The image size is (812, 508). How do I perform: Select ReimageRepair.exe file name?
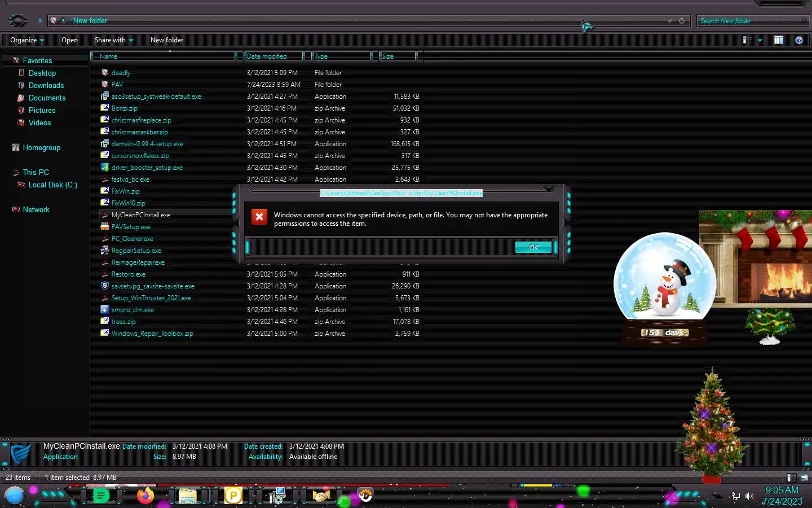[138, 262]
